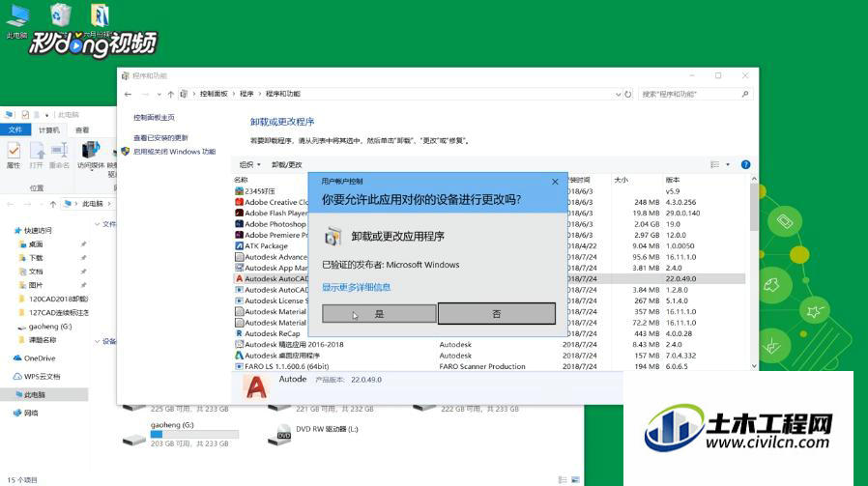Collapse the 设备 group in Explorer
Viewport: 868px width, 486px height.
pos(98,341)
